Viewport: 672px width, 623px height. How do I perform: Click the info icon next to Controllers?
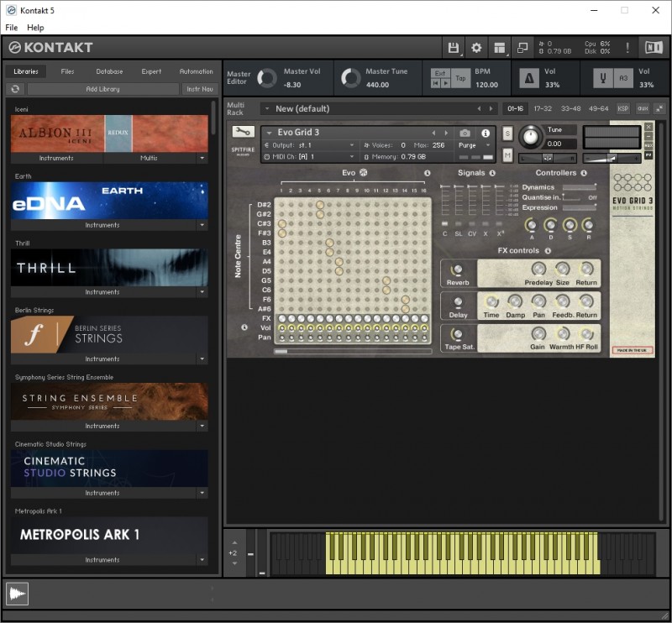pyautogui.click(x=584, y=173)
